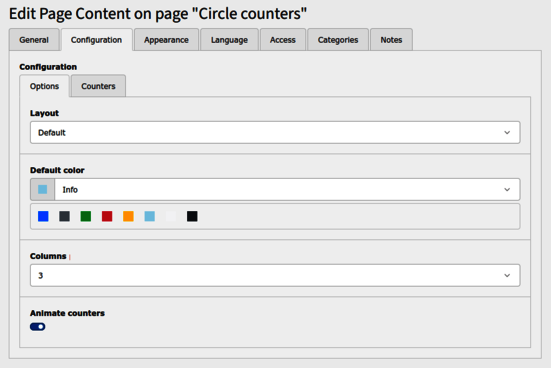Open the Notes tab
The image size is (551, 368).
point(391,40)
